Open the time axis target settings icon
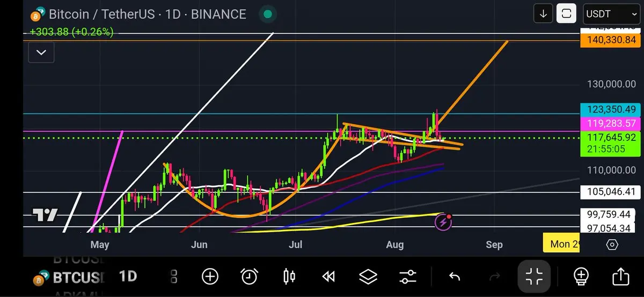 click(612, 244)
